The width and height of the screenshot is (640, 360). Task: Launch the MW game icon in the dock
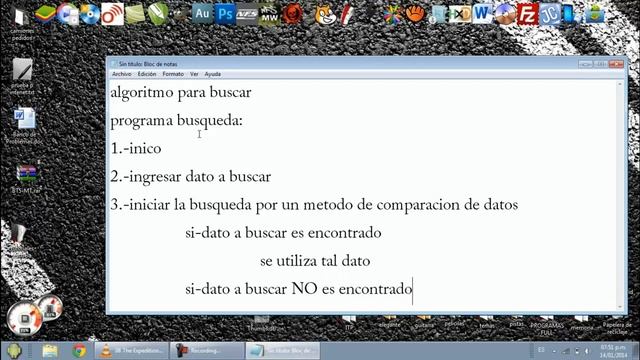269,15
